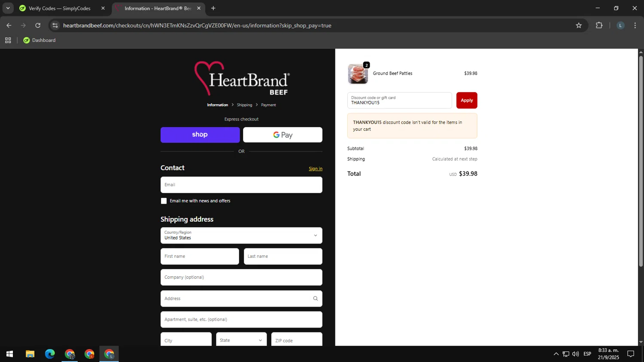Click the City field
Screen dimensions: 644x362
[186, 340]
